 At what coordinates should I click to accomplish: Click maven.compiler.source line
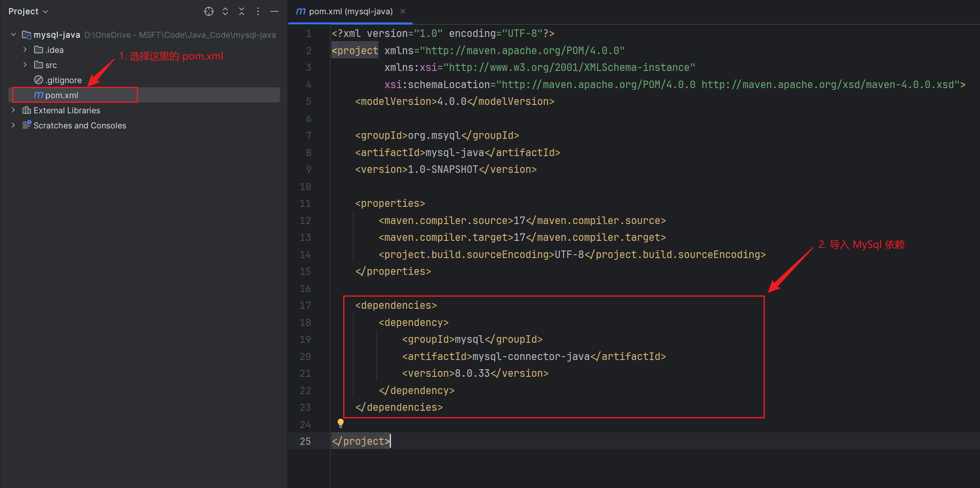pyautogui.click(x=522, y=221)
